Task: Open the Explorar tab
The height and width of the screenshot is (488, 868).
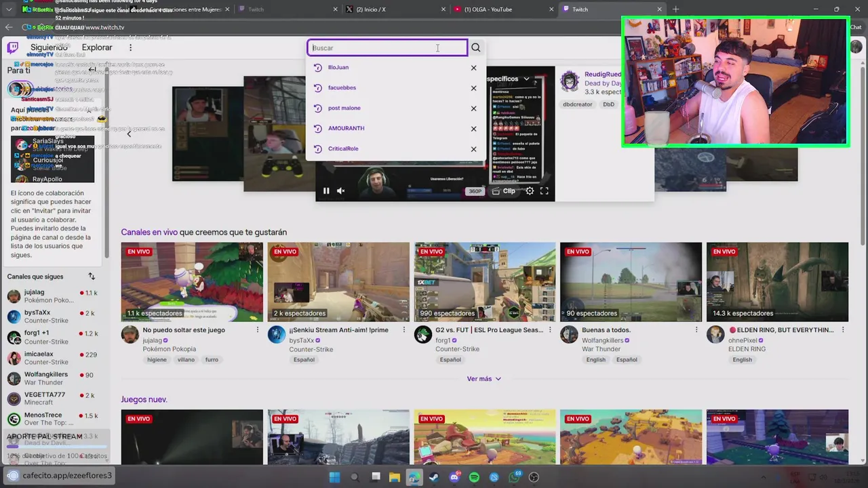Action: [x=97, y=47]
